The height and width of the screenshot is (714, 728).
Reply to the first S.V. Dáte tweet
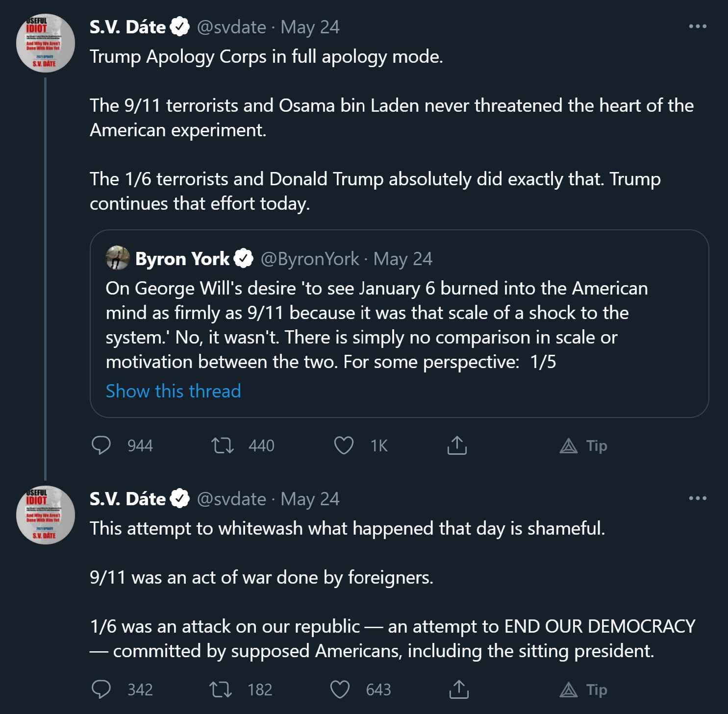click(101, 445)
